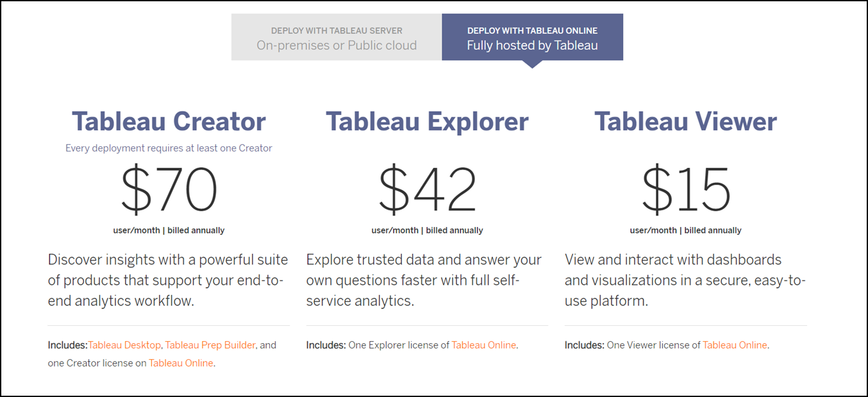Click the $70 Creator price

169,189
